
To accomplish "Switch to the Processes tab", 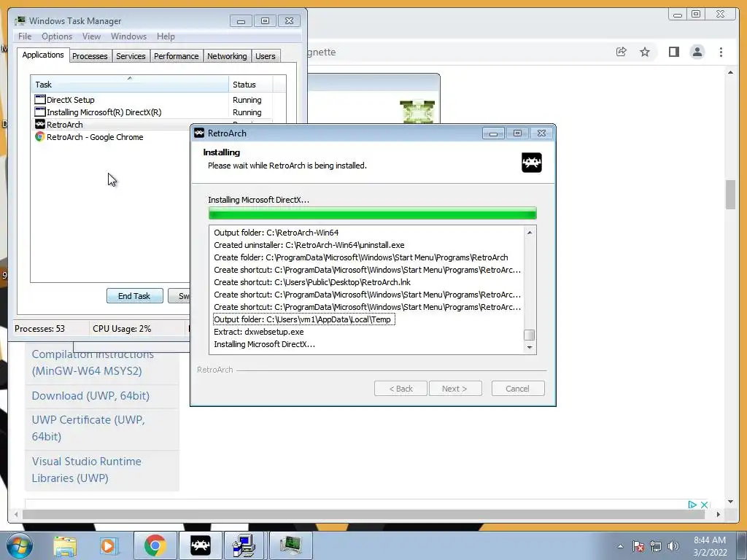I will (90, 56).
